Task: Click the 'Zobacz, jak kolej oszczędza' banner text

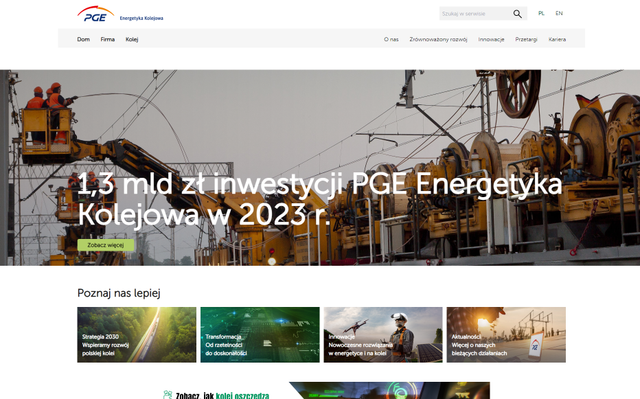Action: click(222, 395)
